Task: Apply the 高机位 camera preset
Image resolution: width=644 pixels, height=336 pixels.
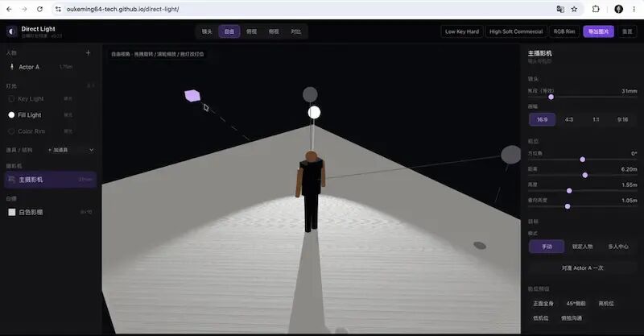Action: click(606, 304)
